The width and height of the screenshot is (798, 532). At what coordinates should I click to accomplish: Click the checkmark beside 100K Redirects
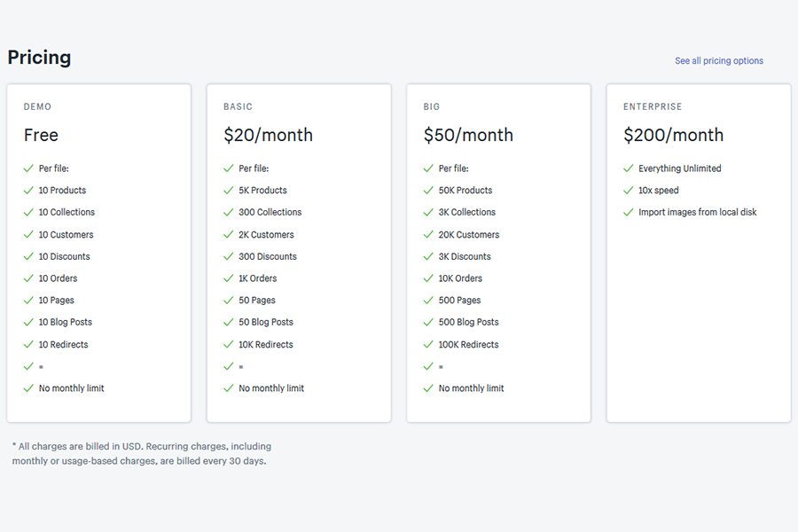click(428, 345)
